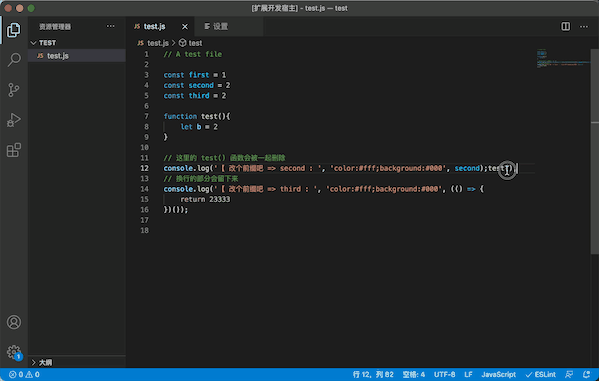Click the minimap code overview
Image resolution: width=599 pixels, height=381 pixels.
click(563, 58)
